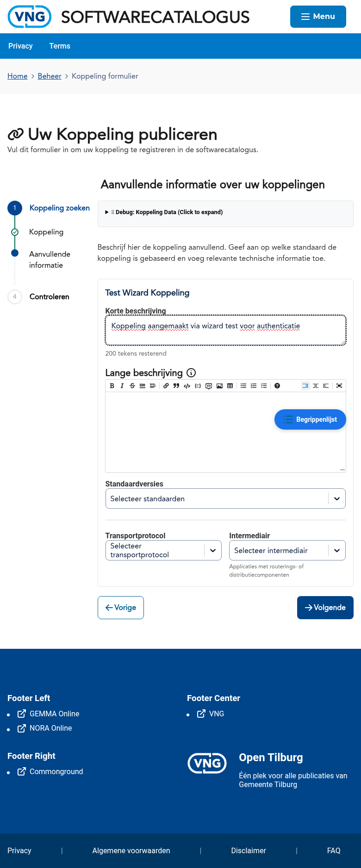Click the info icon next to Lange beschrijving
Viewport: 361px width, 868px height.
pos(192,373)
